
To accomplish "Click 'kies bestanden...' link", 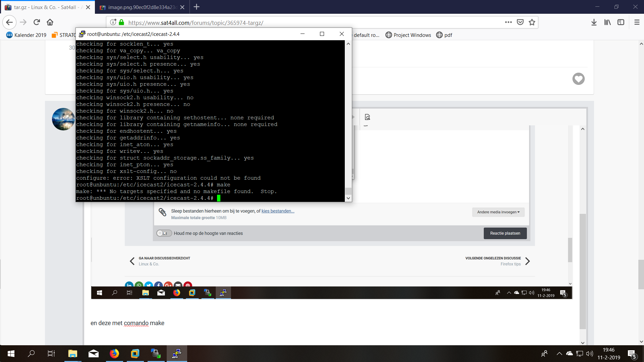I will click(278, 211).
